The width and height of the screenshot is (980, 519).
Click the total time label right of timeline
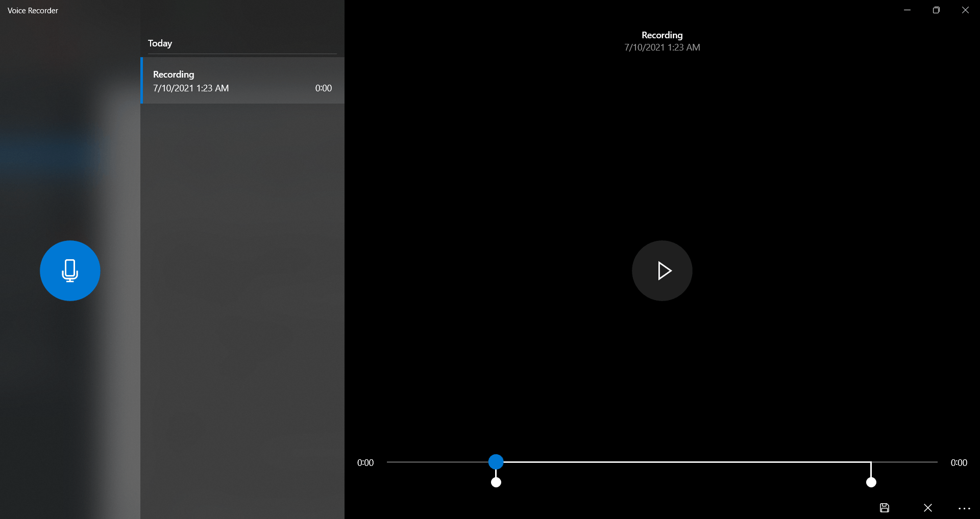(959, 463)
